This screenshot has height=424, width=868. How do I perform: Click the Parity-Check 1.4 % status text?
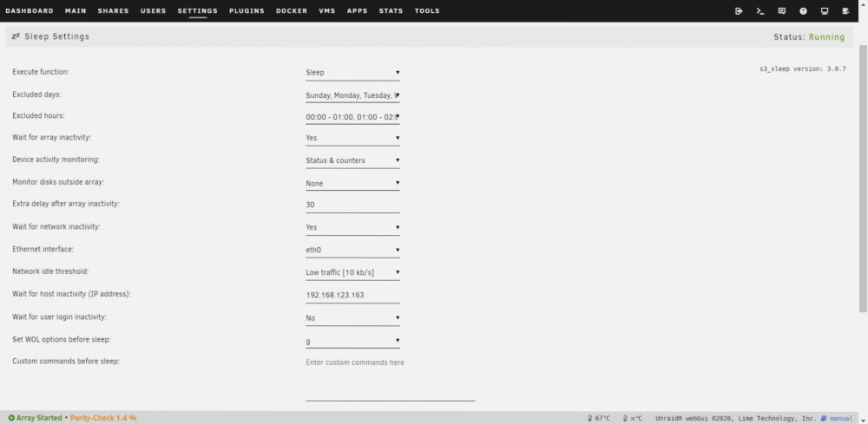pyautogui.click(x=103, y=418)
